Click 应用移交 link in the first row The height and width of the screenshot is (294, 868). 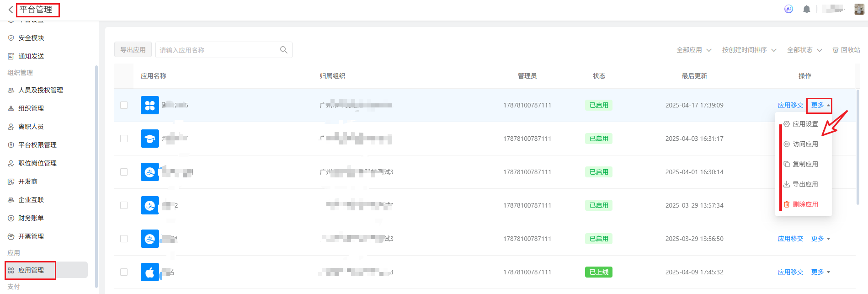pos(790,105)
